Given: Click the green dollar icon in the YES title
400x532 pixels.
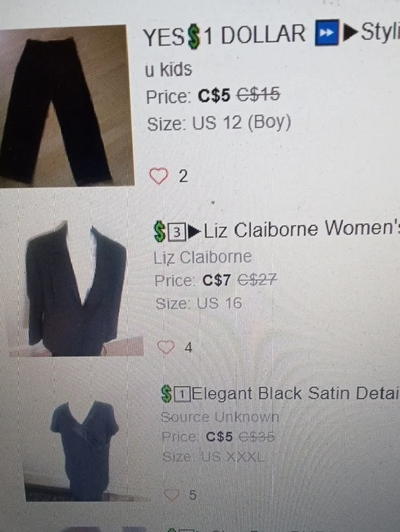Looking at the screenshot, I should (x=193, y=36).
